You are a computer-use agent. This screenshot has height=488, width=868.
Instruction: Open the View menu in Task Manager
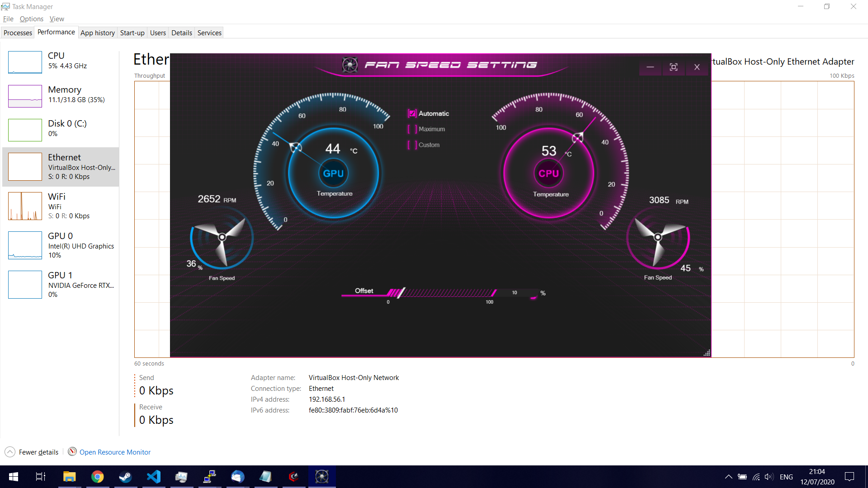57,19
